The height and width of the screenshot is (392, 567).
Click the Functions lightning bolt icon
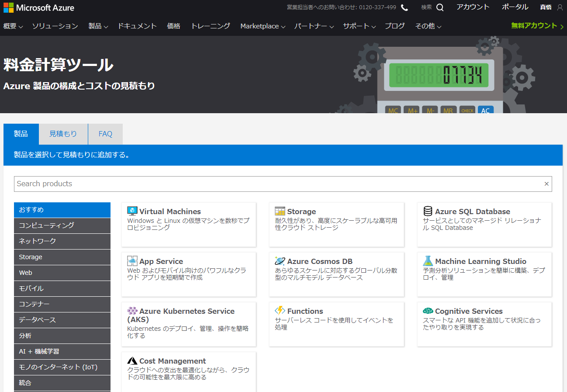tap(280, 311)
